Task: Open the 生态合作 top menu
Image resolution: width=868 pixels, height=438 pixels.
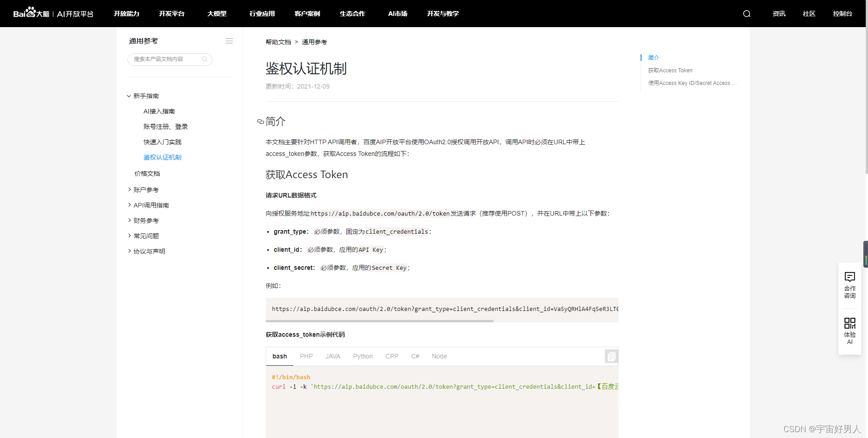Action: [x=353, y=14]
